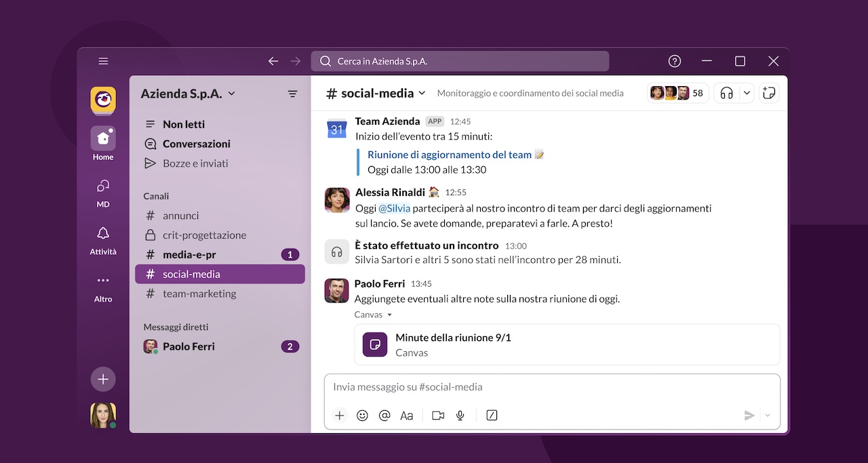The width and height of the screenshot is (868, 463).
Task: Click the Invia messaggio su #social-media field
Action: point(552,387)
